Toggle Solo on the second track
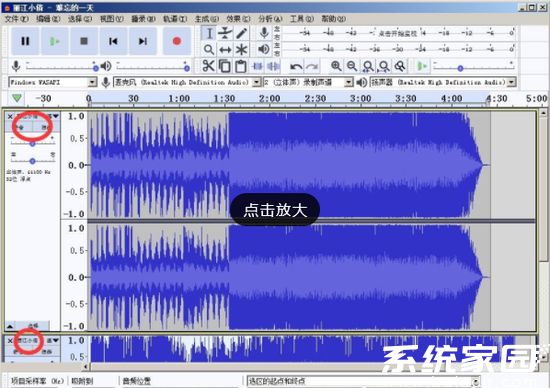Viewport: 550px width, 388px height. point(46,351)
